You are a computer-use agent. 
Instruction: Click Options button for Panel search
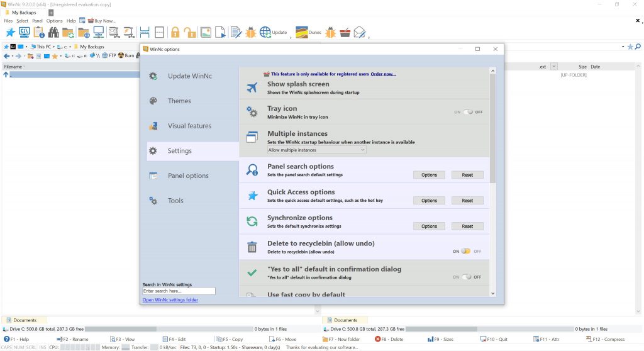tap(429, 175)
